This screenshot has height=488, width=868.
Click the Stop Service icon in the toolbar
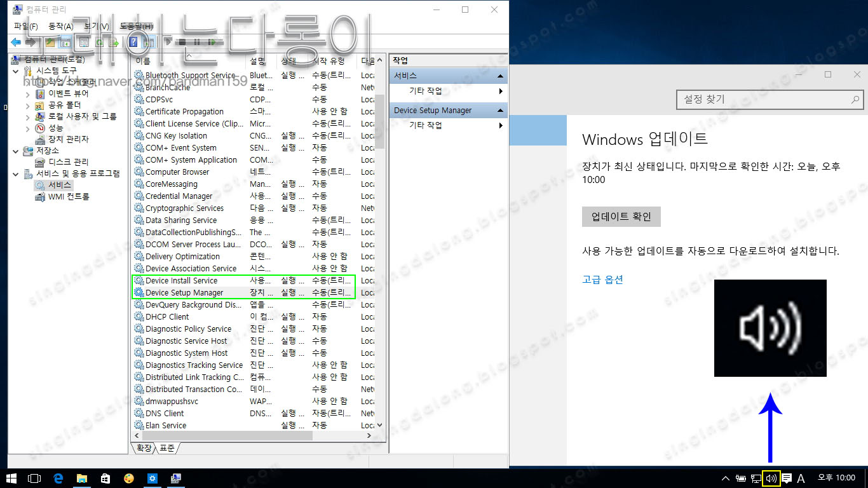(x=183, y=42)
